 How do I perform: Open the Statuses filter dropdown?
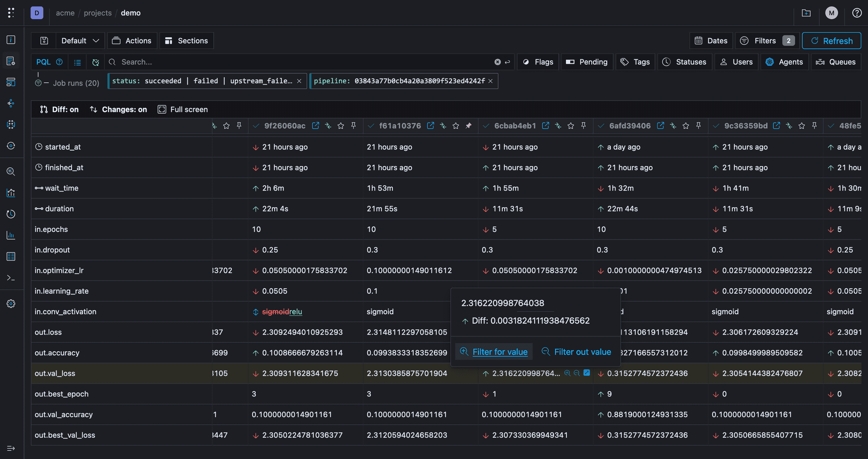684,62
